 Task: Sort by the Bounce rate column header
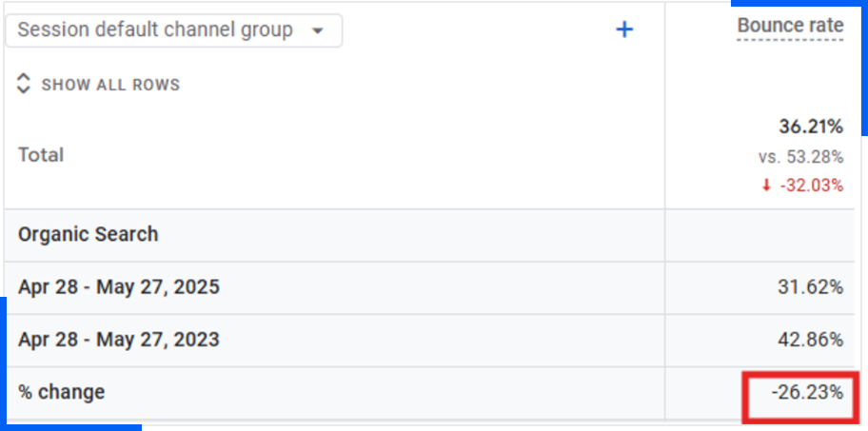pos(790,26)
